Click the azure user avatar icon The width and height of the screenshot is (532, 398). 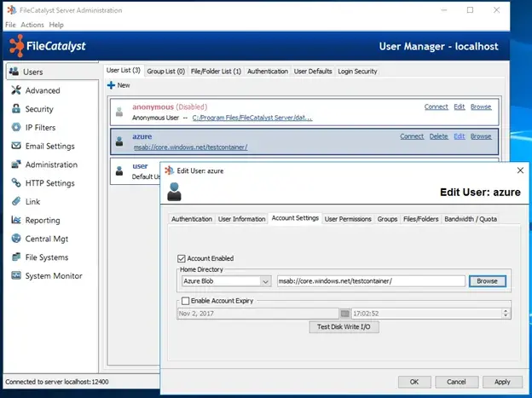(119, 141)
